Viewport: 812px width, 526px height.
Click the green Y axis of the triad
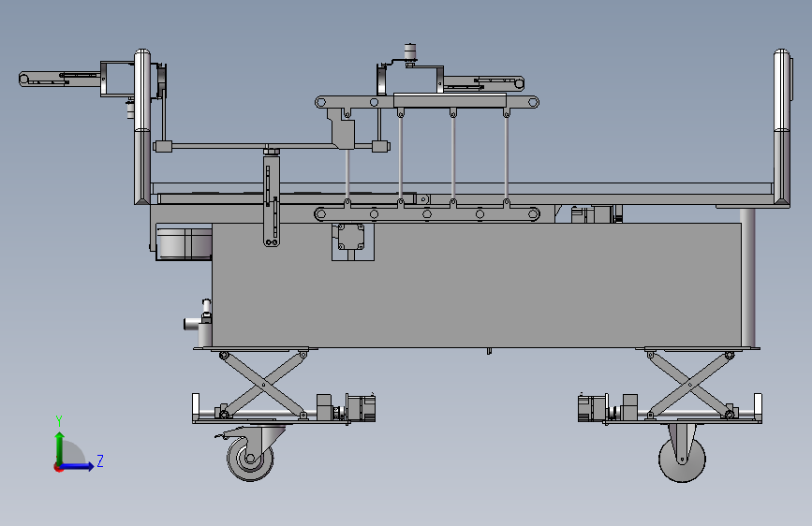tap(60, 448)
